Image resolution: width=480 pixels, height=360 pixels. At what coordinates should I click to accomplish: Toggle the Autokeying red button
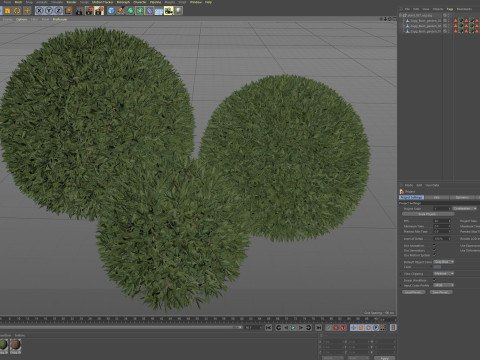click(343, 328)
